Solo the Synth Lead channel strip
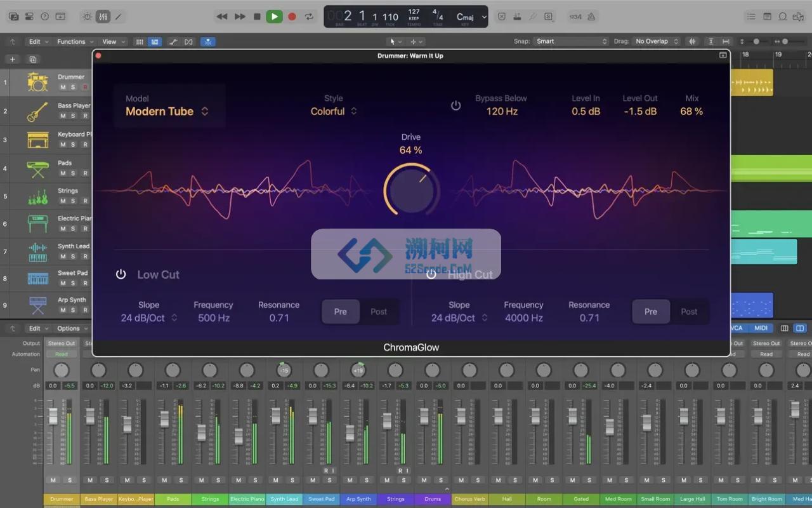The width and height of the screenshot is (812, 508). (x=292, y=480)
